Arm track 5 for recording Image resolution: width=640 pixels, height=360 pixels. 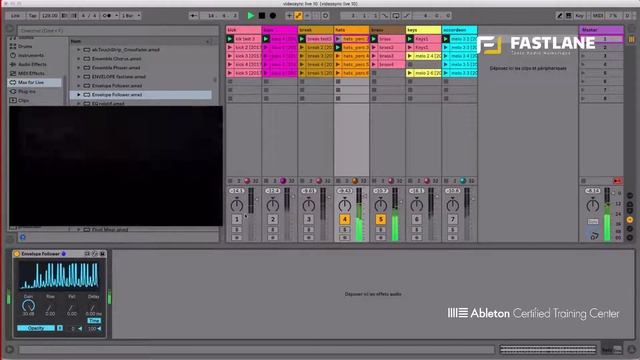click(x=380, y=238)
